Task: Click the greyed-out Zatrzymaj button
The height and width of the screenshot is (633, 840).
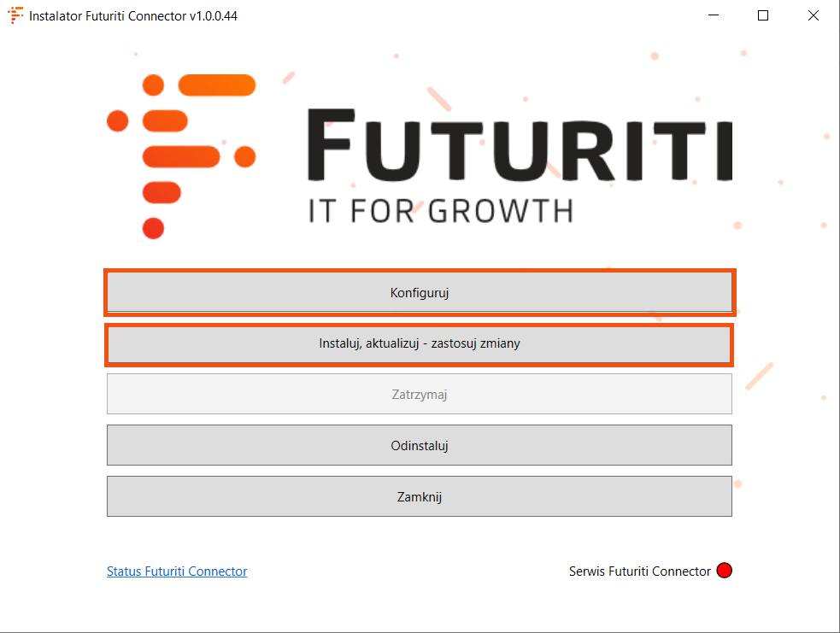Action: (x=420, y=395)
